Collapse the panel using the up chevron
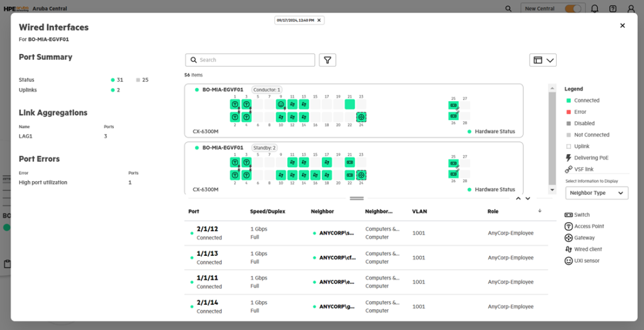The width and height of the screenshot is (644, 330). click(x=518, y=199)
